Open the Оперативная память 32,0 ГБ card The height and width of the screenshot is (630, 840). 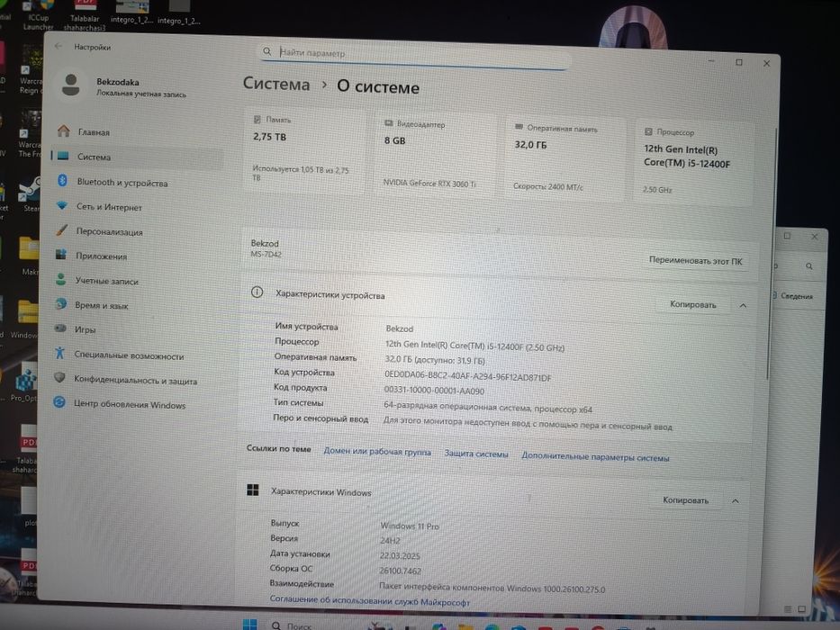565,159
